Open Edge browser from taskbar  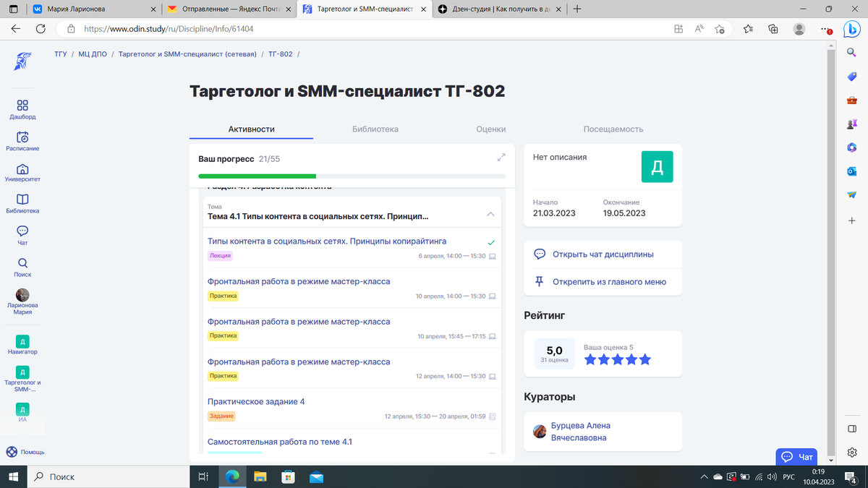(x=232, y=476)
